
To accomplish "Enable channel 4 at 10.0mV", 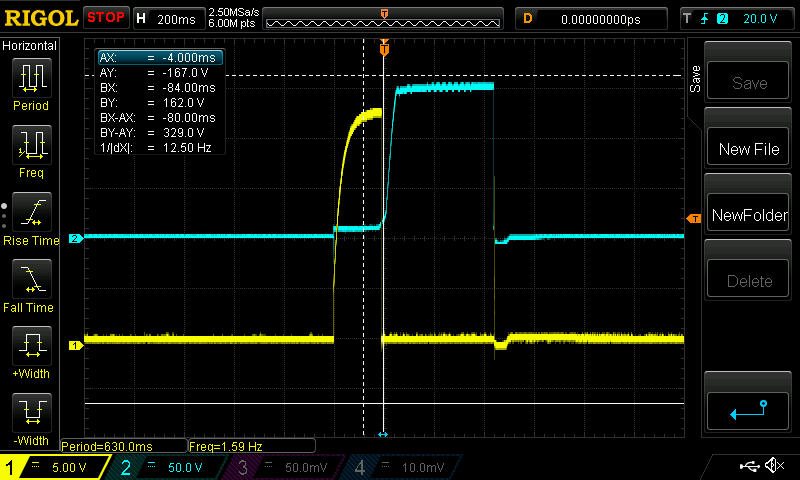I will pyautogui.click(x=400, y=467).
